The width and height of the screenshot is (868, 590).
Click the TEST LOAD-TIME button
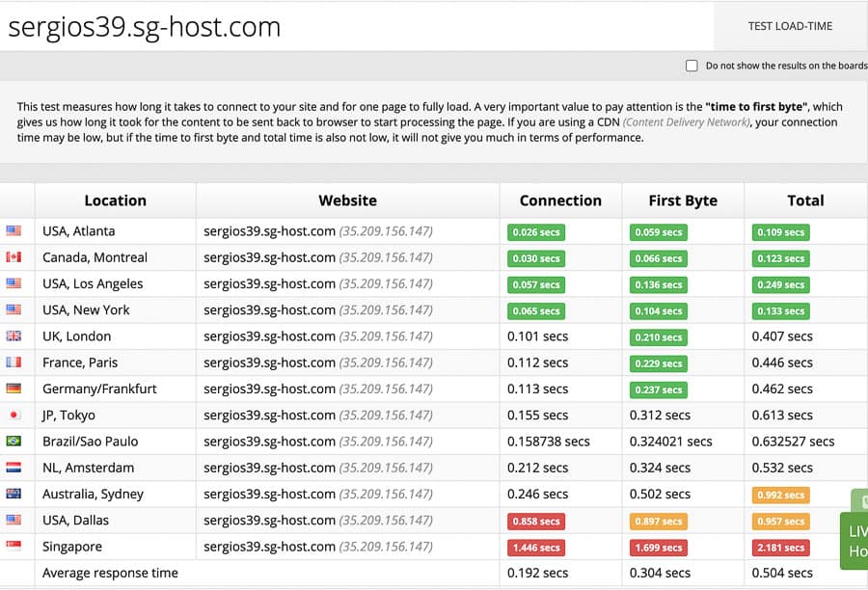[790, 26]
